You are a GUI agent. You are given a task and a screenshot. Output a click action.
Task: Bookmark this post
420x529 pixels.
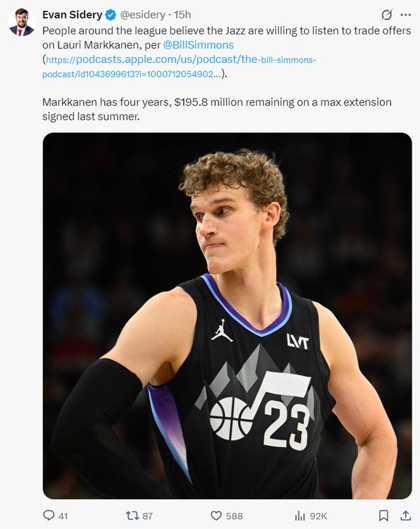(x=384, y=516)
